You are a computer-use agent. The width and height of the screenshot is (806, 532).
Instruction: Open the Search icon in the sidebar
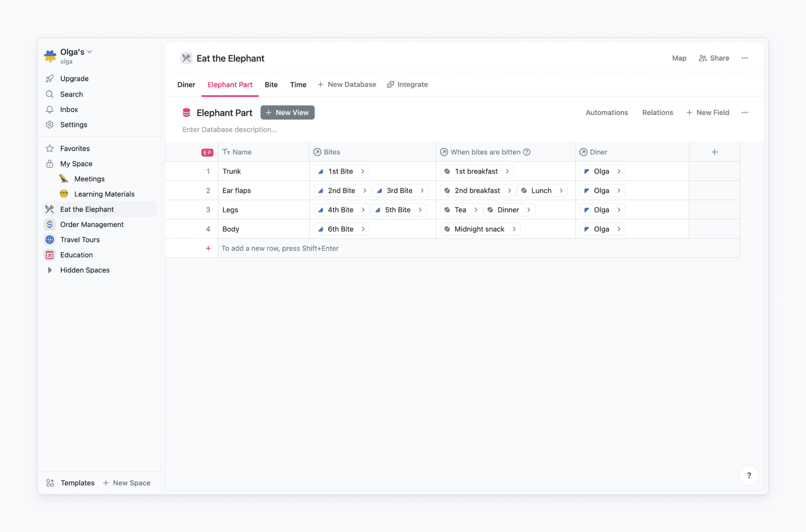pos(50,94)
